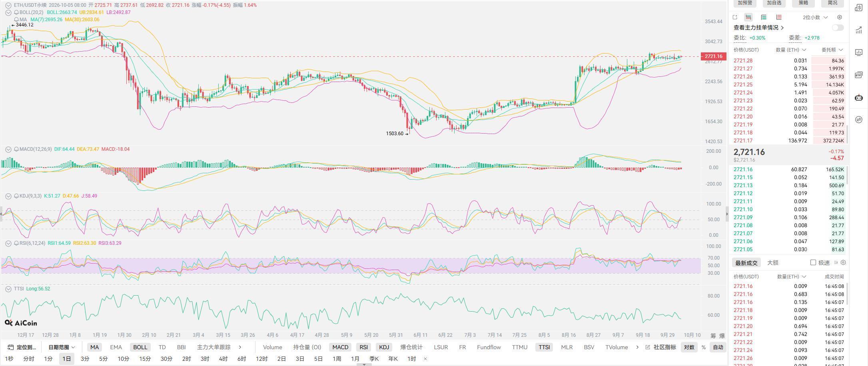The height and width of the screenshot is (366, 868).
Task: Select the 1周 timeframe
Action: point(337,359)
